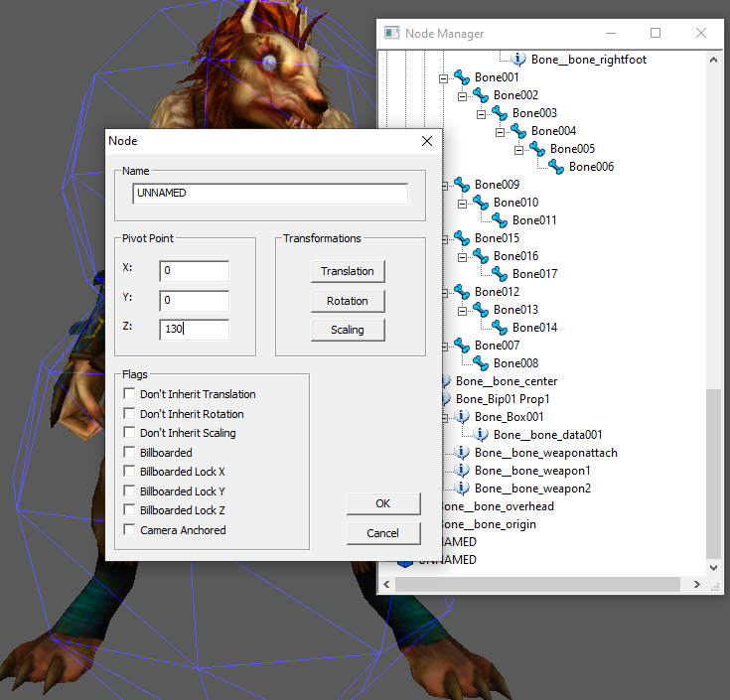
Task: Check Billboarded Lock Y
Action: click(x=129, y=490)
